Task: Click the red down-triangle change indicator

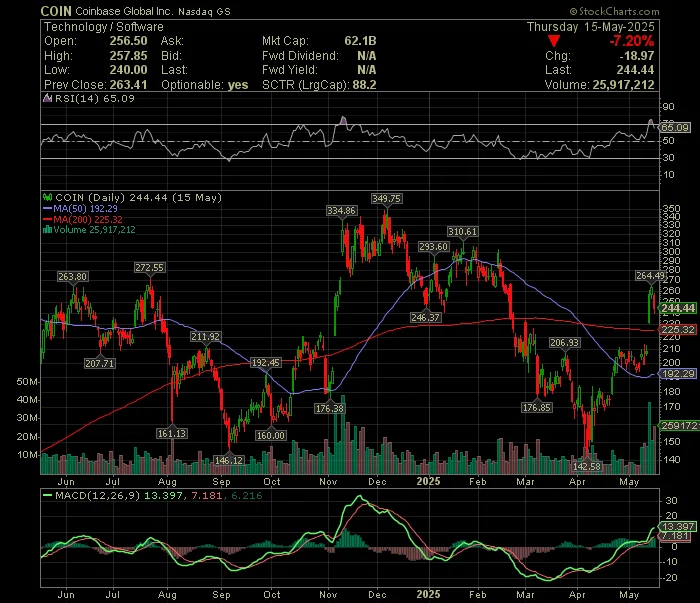Action: (554, 41)
